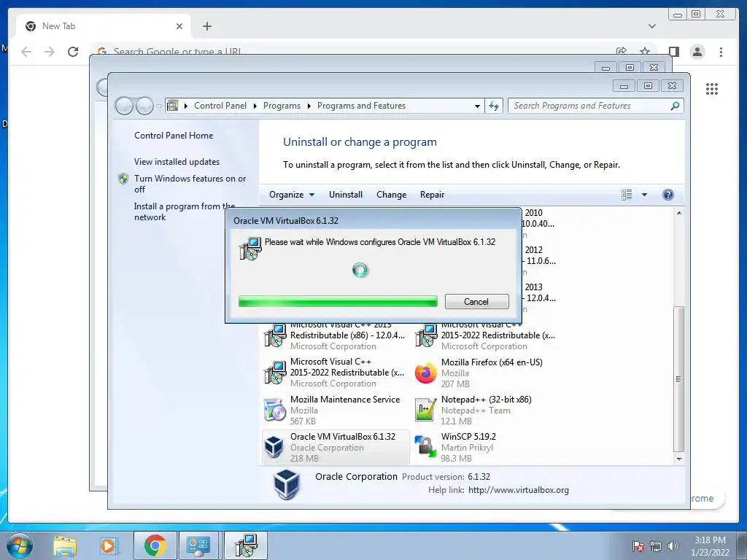
Task: Click the installer icon in VirtualBox dialog
Action: pyautogui.click(x=250, y=249)
